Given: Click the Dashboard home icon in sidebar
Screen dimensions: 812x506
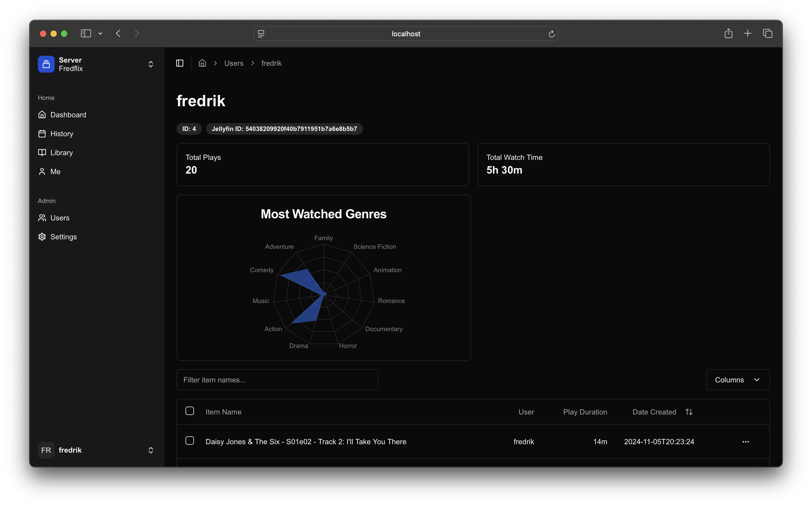Looking at the screenshot, I should pos(42,115).
